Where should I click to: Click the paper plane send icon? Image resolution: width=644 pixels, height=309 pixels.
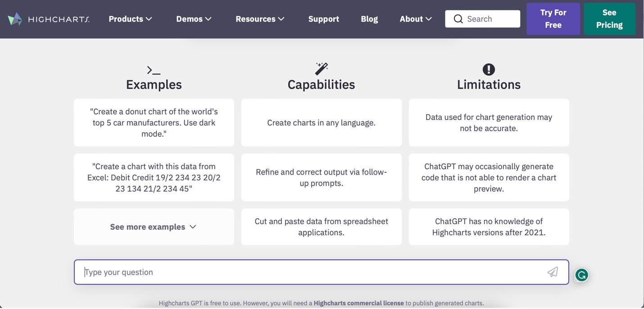coord(553,272)
